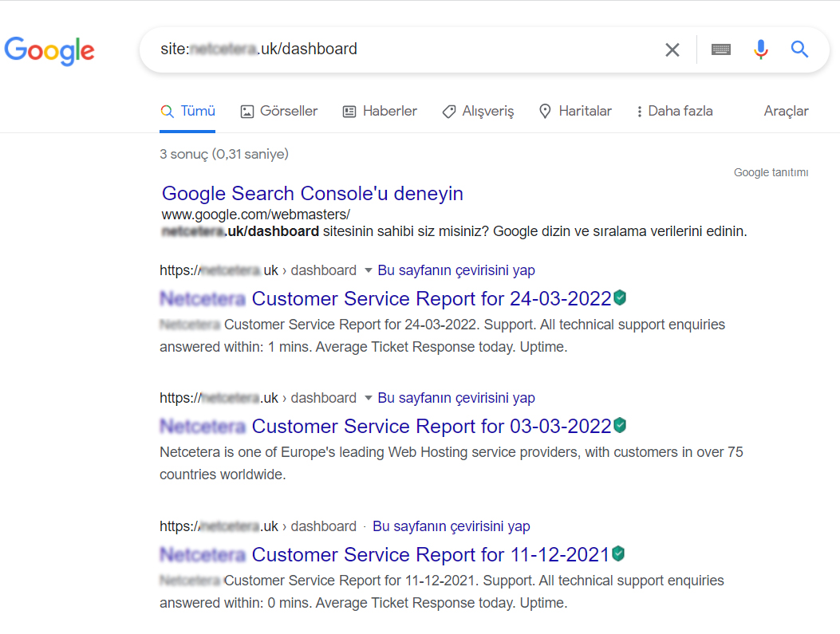The width and height of the screenshot is (840, 634).
Task: Open the Haritalar tab
Action: 575,111
